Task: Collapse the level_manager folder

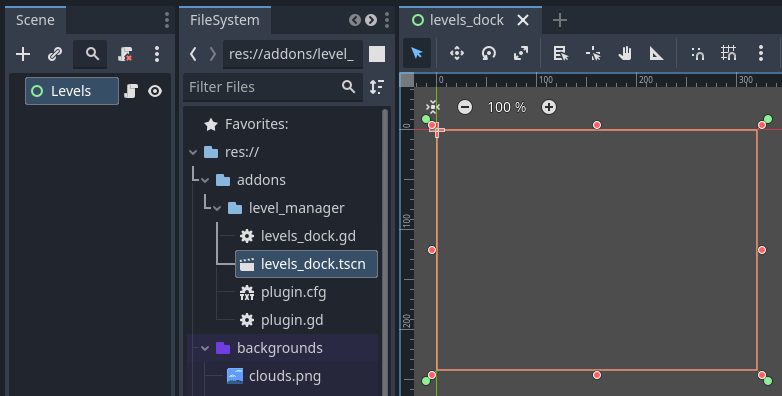Action: (217, 208)
